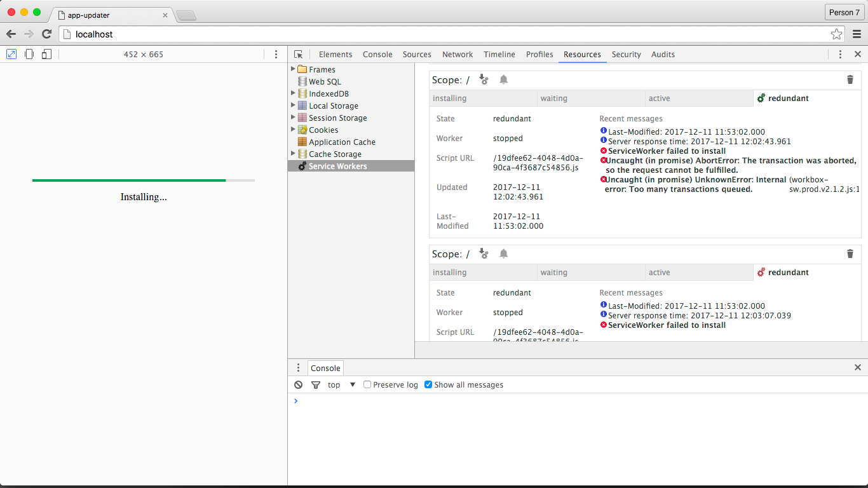Open the Security panel
This screenshot has height=488, width=868.
(626, 54)
